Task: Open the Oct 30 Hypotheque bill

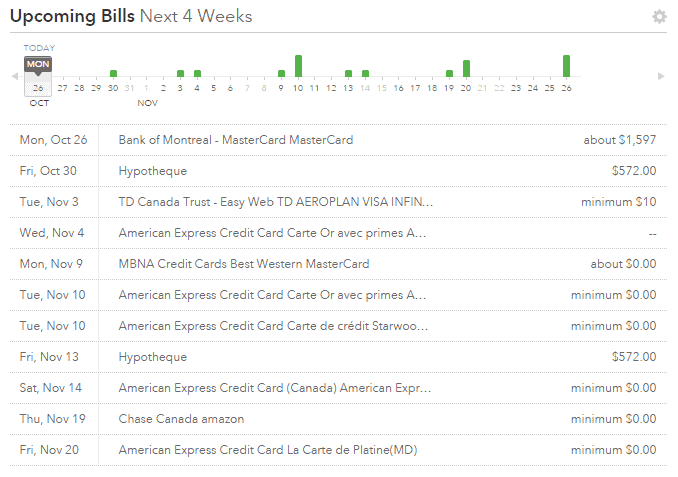Action: (x=153, y=171)
